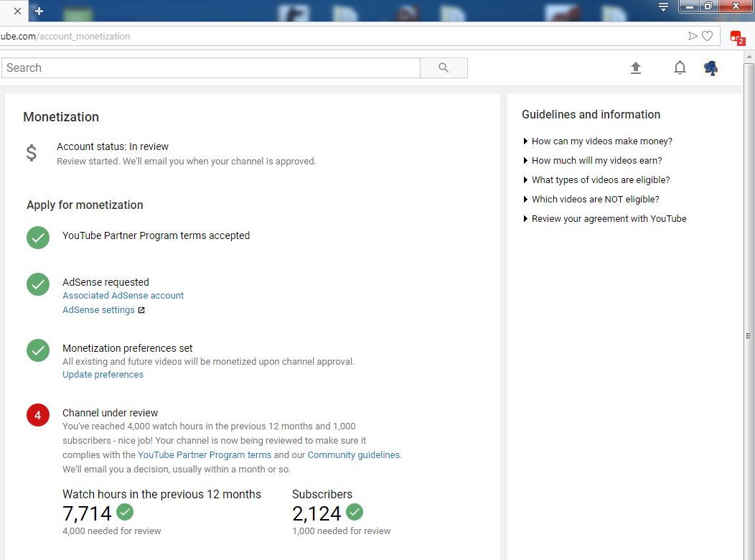Open the YouTube Partner Program terms link
The image size is (755, 560).
pyautogui.click(x=205, y=455)
